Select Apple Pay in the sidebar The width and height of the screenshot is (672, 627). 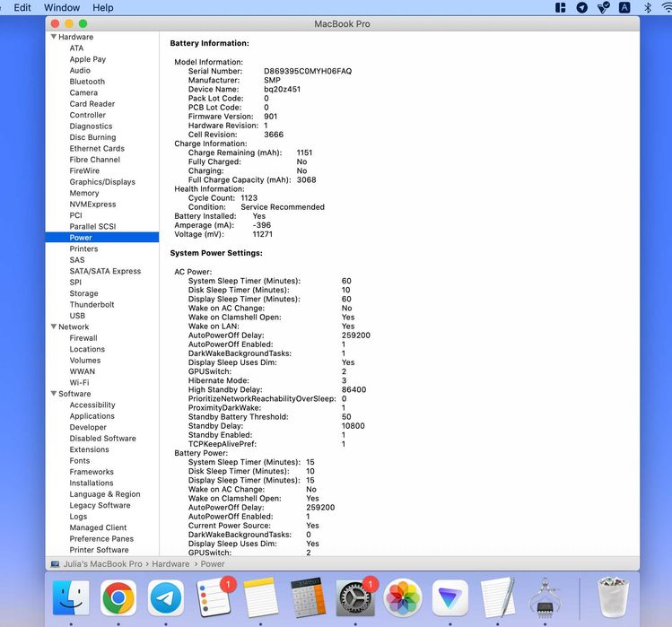tap(88, 59)
